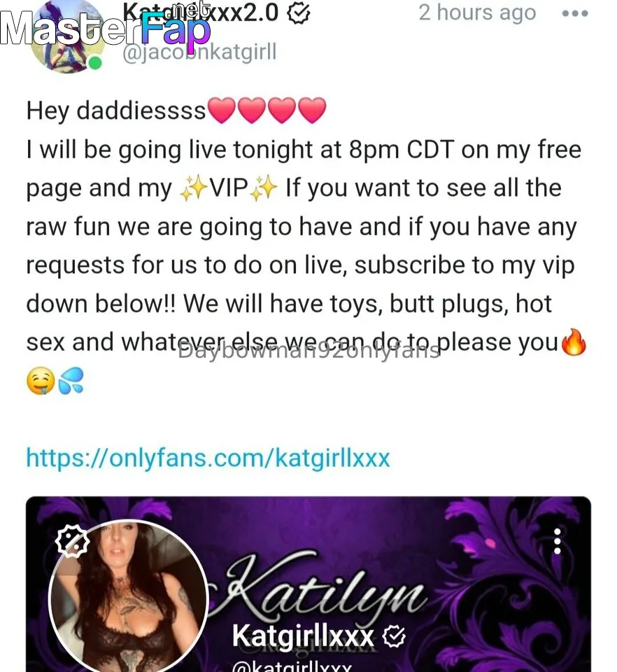Click the fire emoji at end of post

coord(574,342)
